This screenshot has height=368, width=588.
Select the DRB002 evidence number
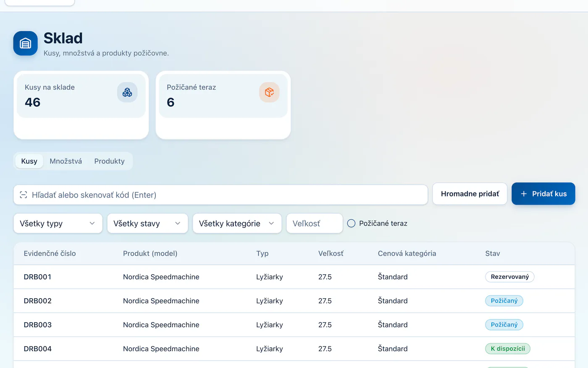tap(37, 301)
